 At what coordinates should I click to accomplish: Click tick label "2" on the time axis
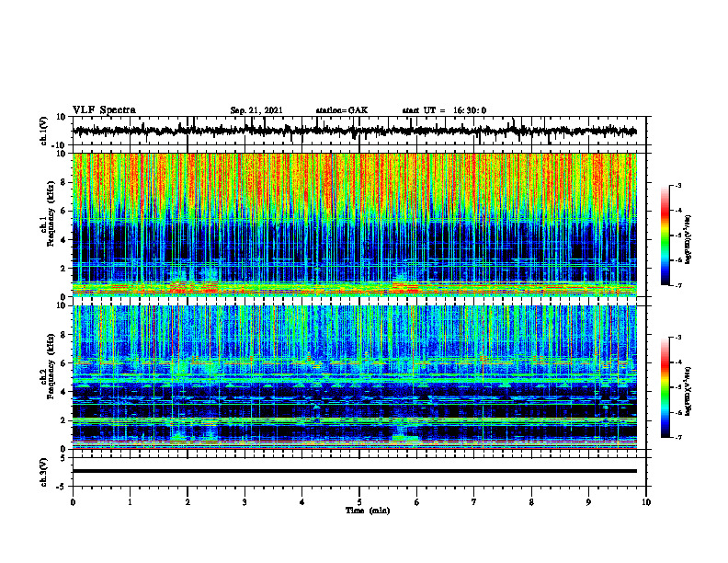coord(188,502)
